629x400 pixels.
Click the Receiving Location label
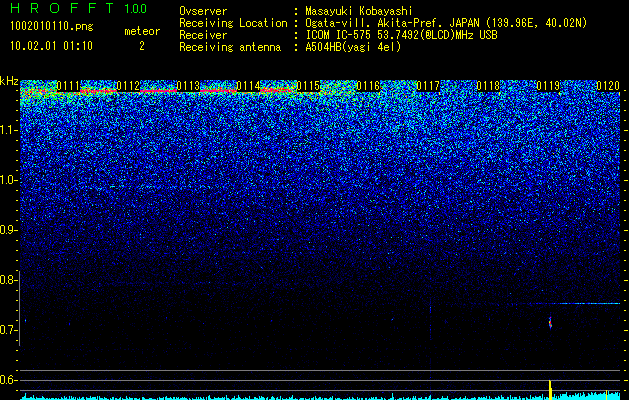click(233, 24)
